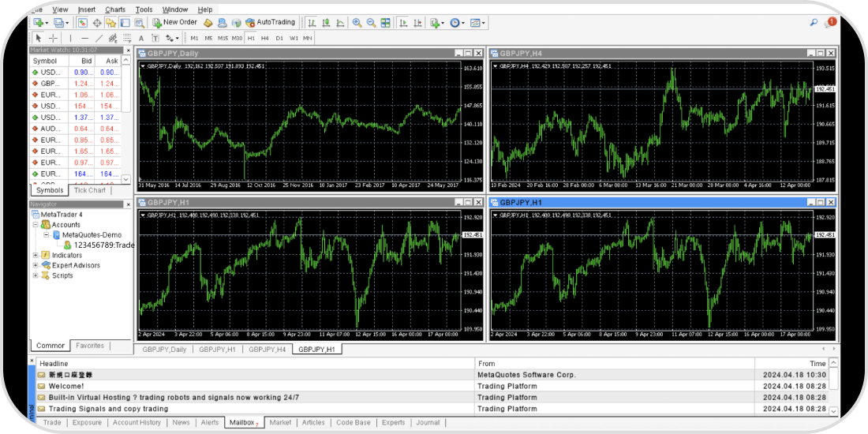The image size is (868, 434).
Task: Switch to MN monthly timeframe
Action: 307,38
